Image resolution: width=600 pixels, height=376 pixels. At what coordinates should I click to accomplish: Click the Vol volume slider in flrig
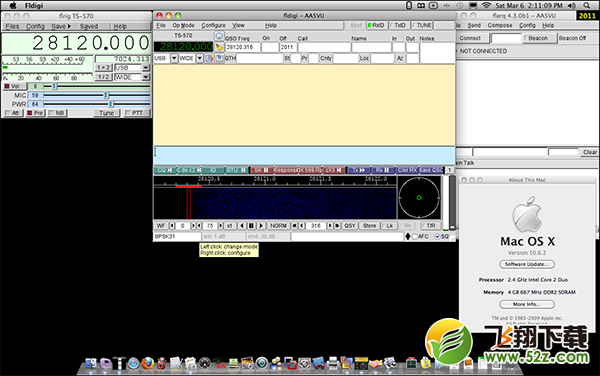[x=97, y=86]
